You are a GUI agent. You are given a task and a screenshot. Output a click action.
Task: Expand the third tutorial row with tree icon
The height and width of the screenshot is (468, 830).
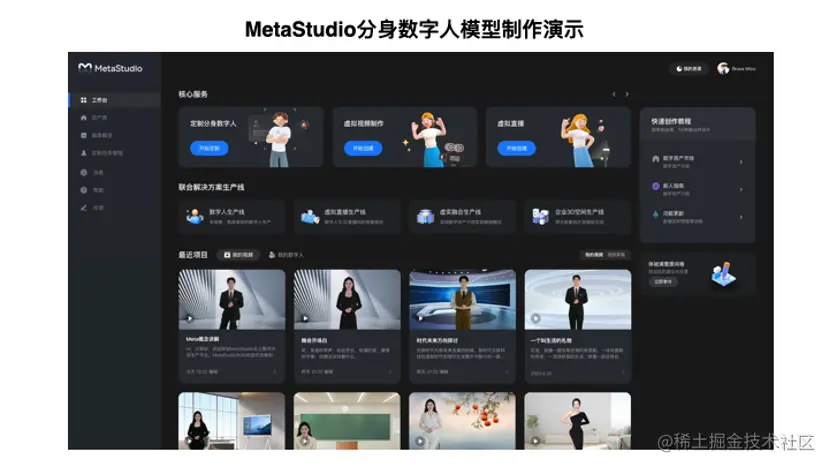click(x=697, y=217)
